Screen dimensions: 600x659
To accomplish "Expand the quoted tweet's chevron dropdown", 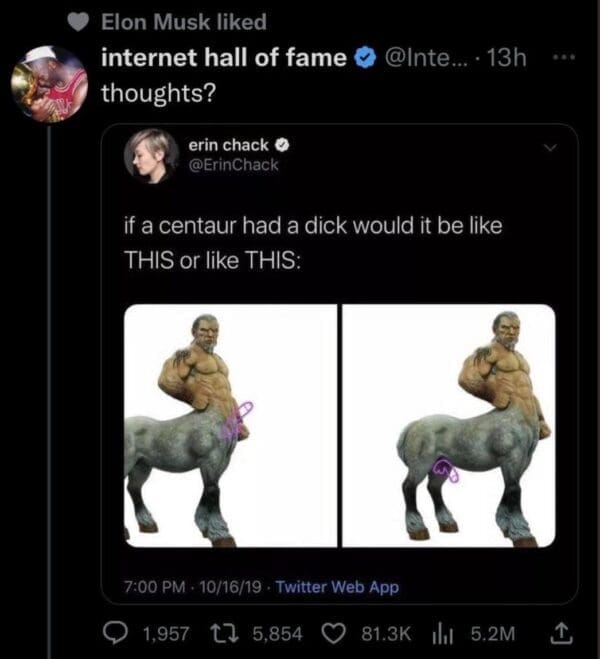I will (x=549, y=147).
